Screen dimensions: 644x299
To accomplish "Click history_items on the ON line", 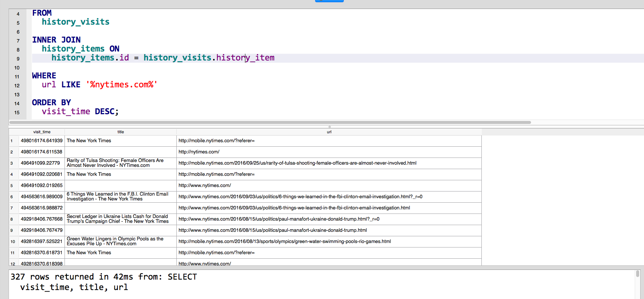I will pyautogui.click(x=73, y=49).
